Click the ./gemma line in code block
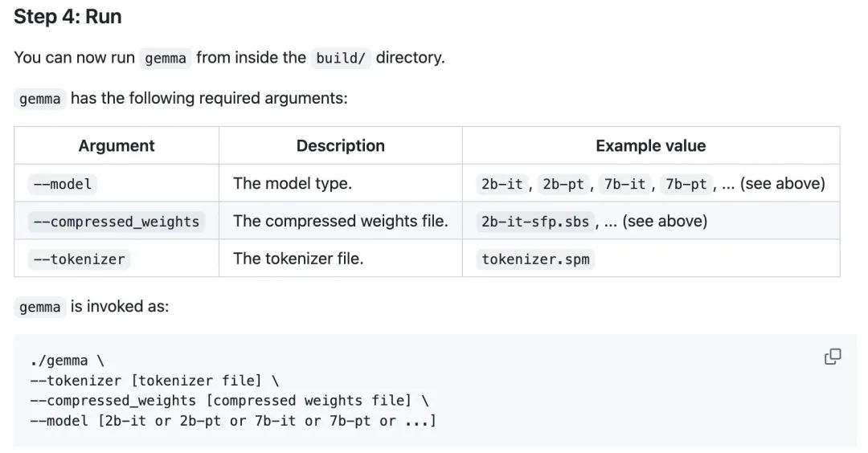868x453 pixels. 67,361
